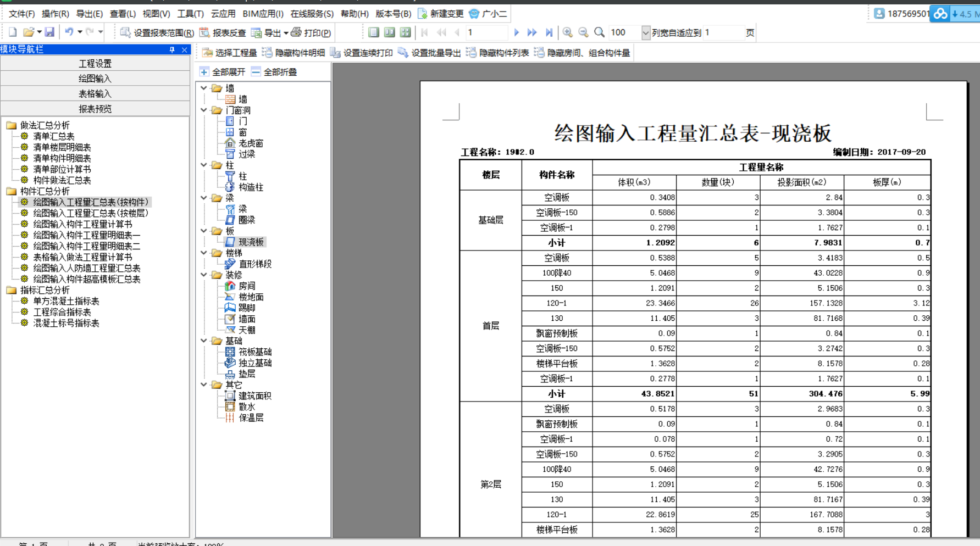Screen dimensions: 980x546
Task: Open the 导出(E) menu
Action: click(89, 14)
